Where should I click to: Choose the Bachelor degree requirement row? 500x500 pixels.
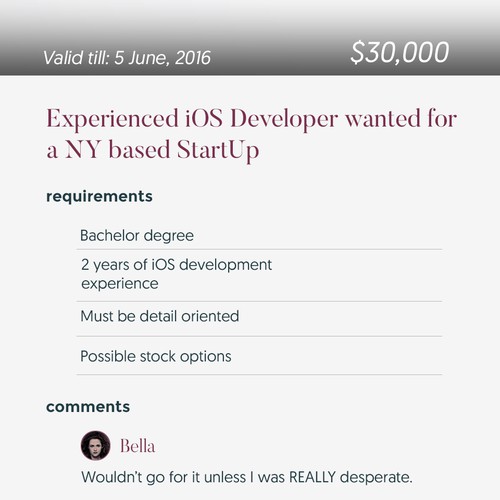[x=259, y=235]
